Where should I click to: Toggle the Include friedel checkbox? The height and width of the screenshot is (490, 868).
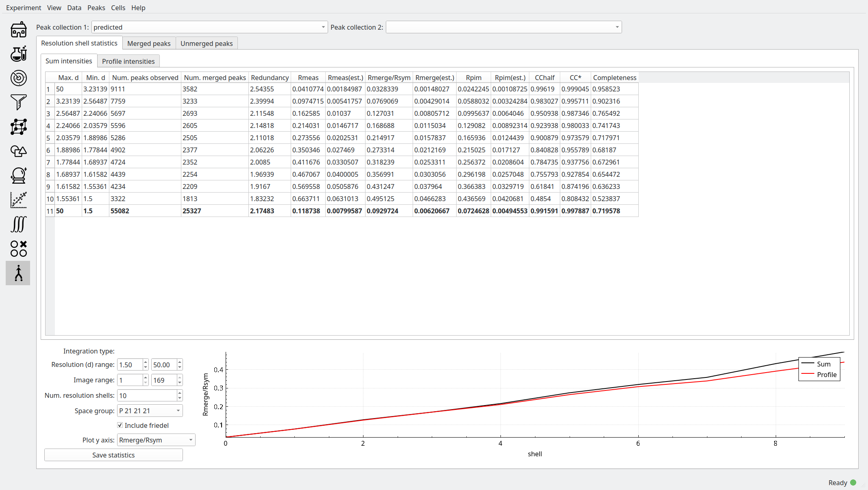120,425
